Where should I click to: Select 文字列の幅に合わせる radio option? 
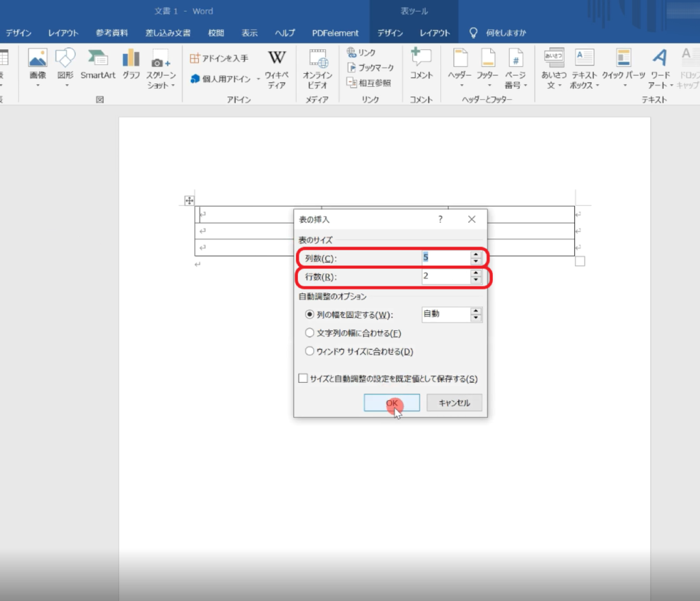[310, 334]
